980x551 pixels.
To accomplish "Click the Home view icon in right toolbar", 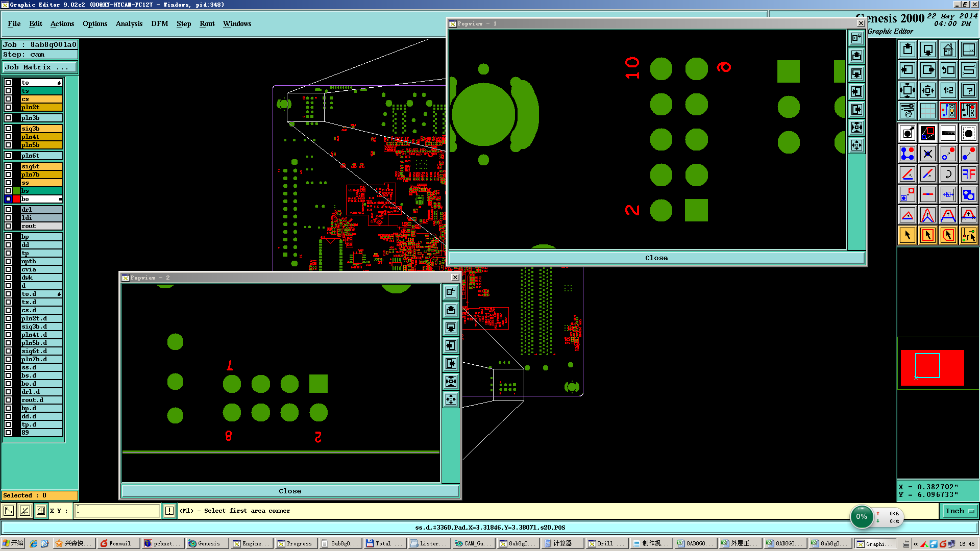I will (x=948, y=49).
